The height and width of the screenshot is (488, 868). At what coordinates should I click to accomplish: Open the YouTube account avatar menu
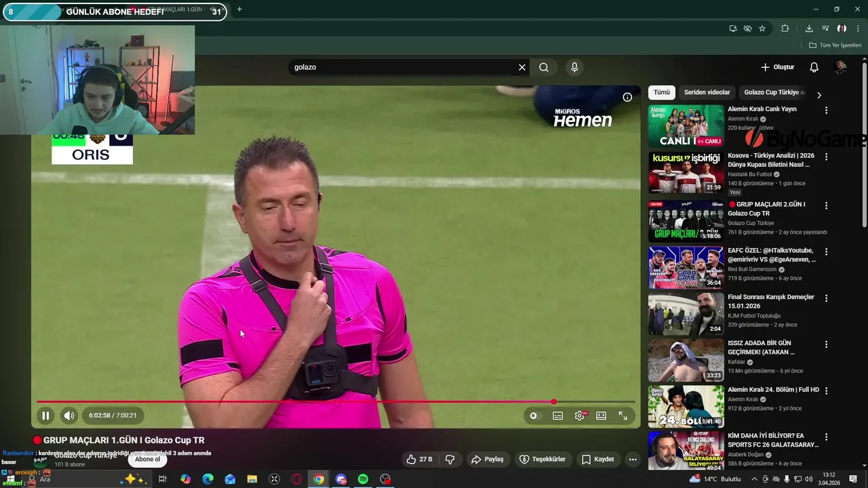coord(840,67)
